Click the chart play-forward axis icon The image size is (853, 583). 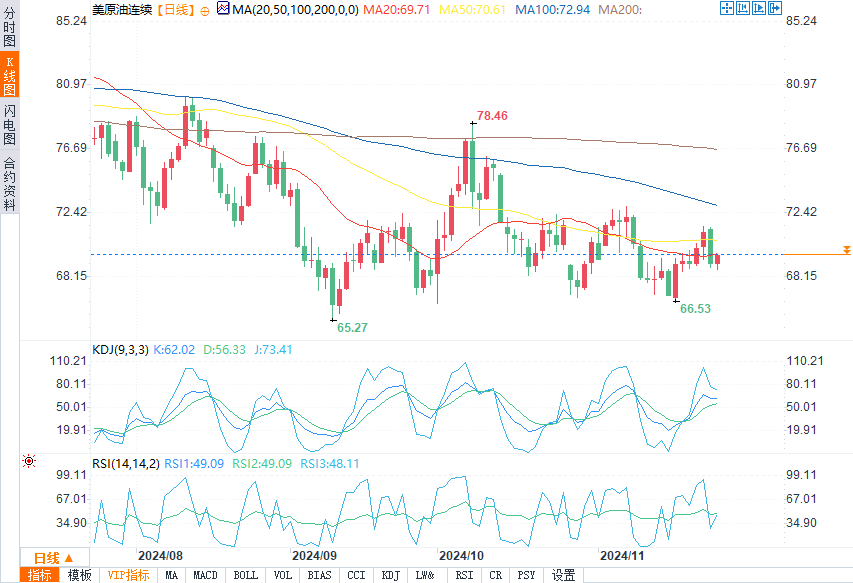(759, 8)
